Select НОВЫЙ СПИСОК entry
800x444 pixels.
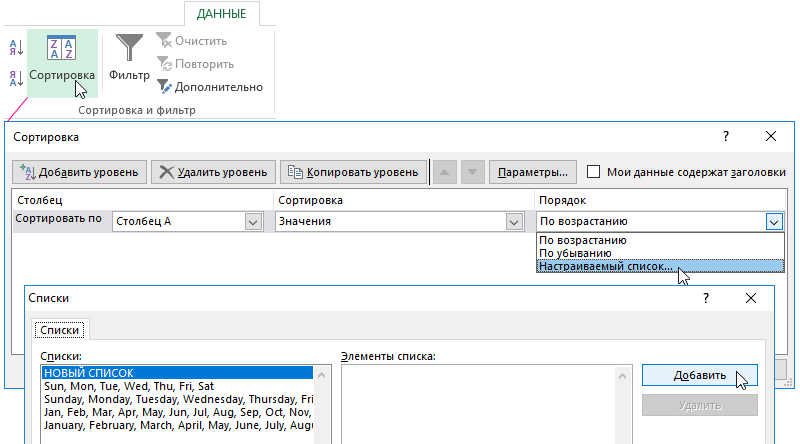pyautogui.click(x=178, y=373)
